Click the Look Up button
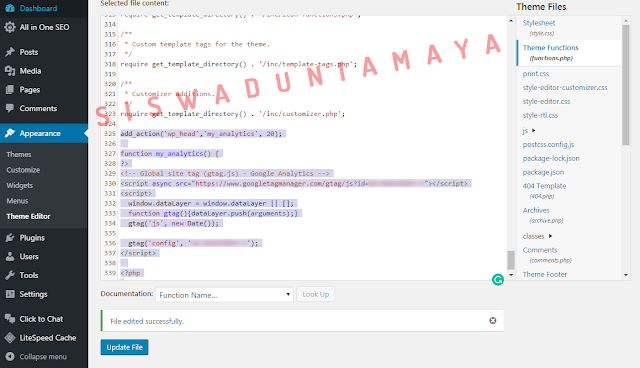The width and height of the screenshot is (640, 368). tap(316, 294)
